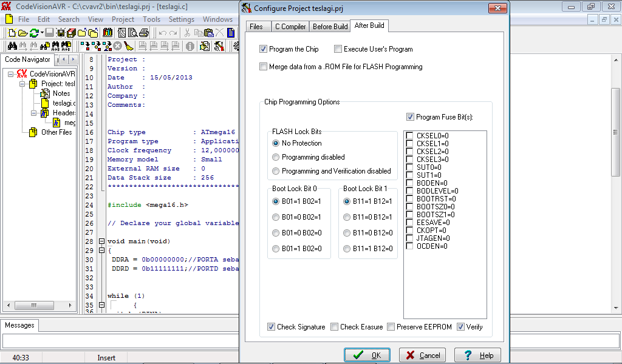Open a file using the folder toolbar icon
This screenshot has height=364, width=622.
pyautogui.click(x=23, y=33)
